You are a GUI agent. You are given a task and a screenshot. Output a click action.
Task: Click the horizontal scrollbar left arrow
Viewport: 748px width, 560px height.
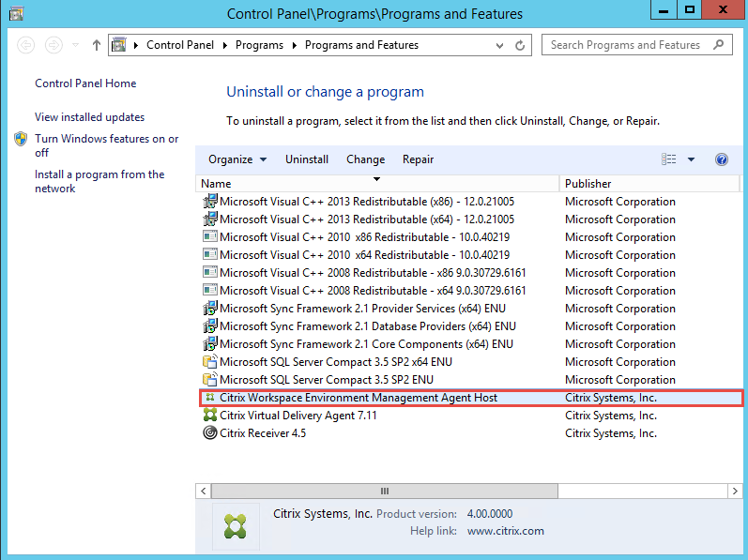(x=204, y=491)
